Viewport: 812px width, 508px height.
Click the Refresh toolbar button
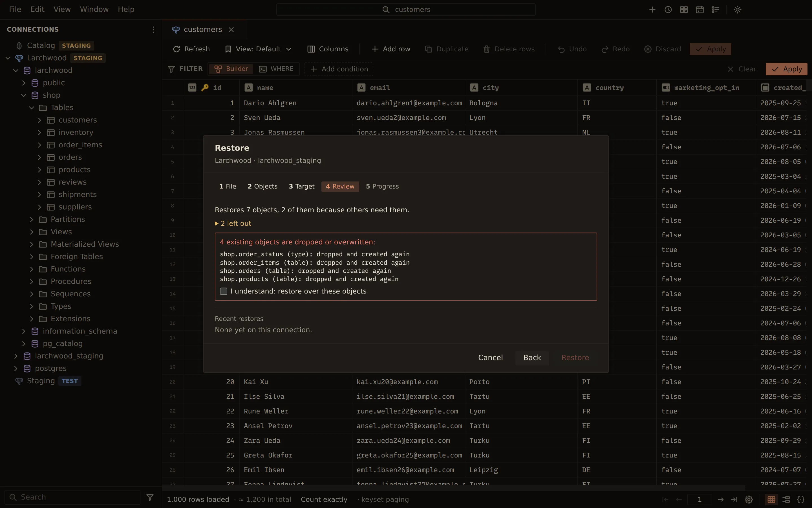coord(191,49)
